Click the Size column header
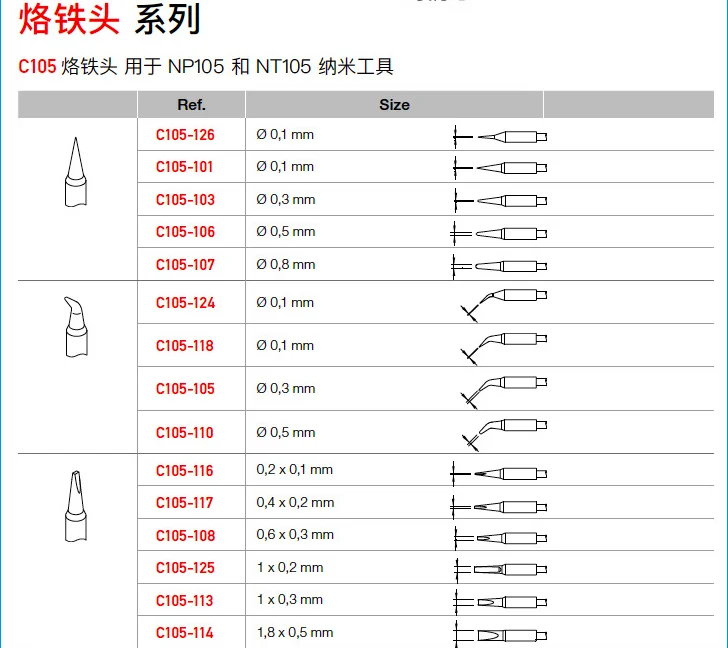The width and height of the screenshot is (728, 648). click(394, 104)
